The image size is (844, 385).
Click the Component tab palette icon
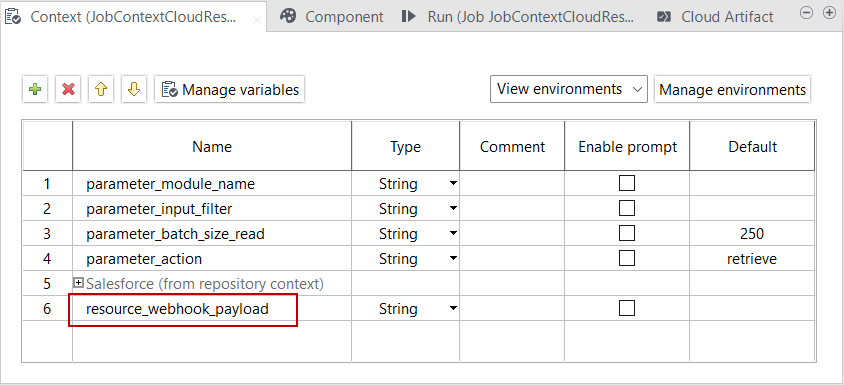(x=289, y=17)
